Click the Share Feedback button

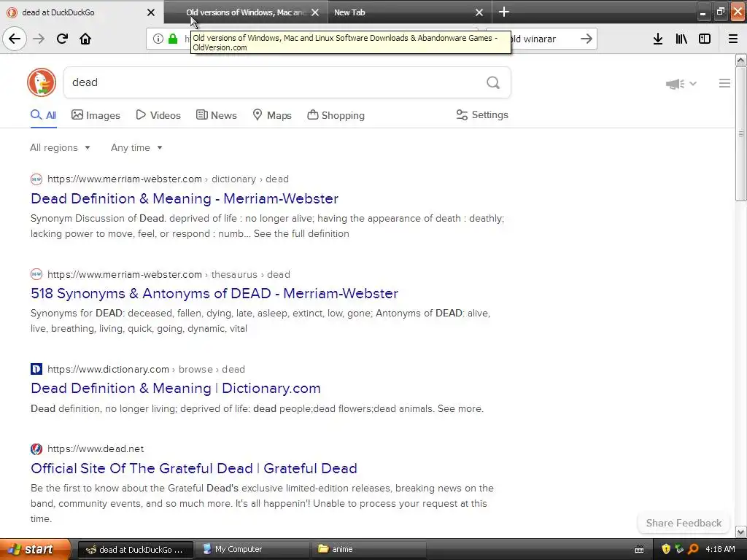point(684,523)
